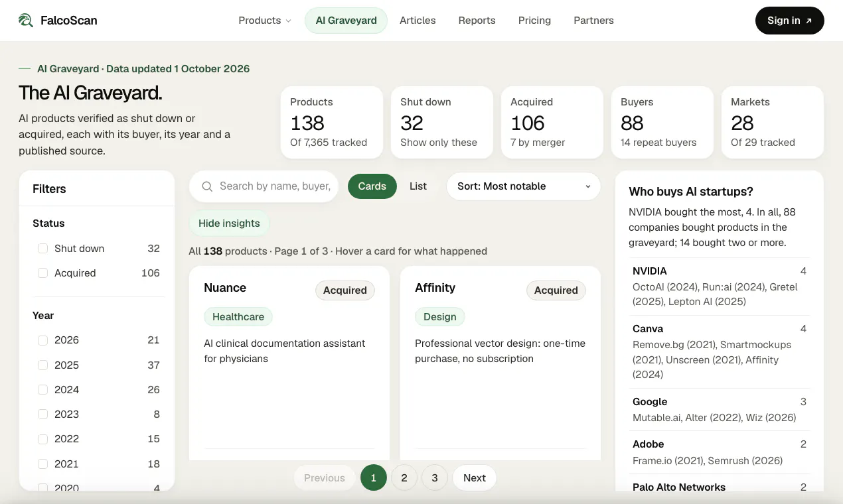Check the 2025 year filter
Screen dimensions: 843x504
pyautogui.click(x=42, y=365)
